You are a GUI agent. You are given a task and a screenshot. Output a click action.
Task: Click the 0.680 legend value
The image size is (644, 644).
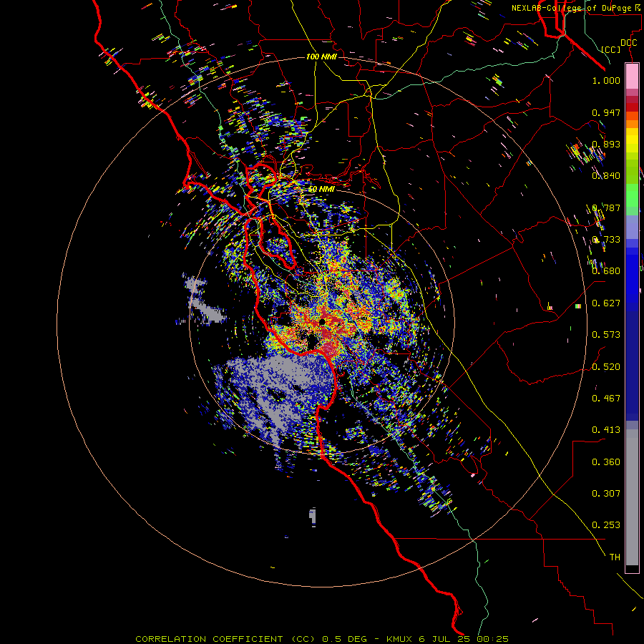606,271
